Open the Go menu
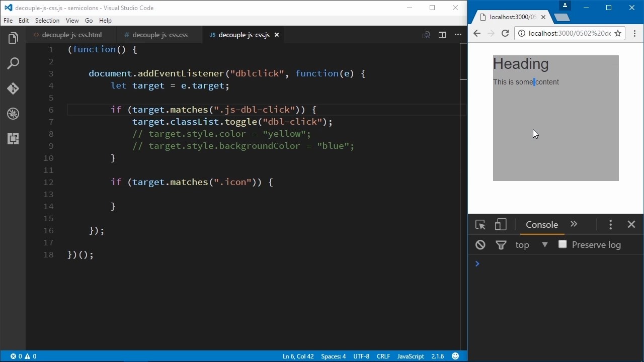644x362 pixels. pos(89,21)
